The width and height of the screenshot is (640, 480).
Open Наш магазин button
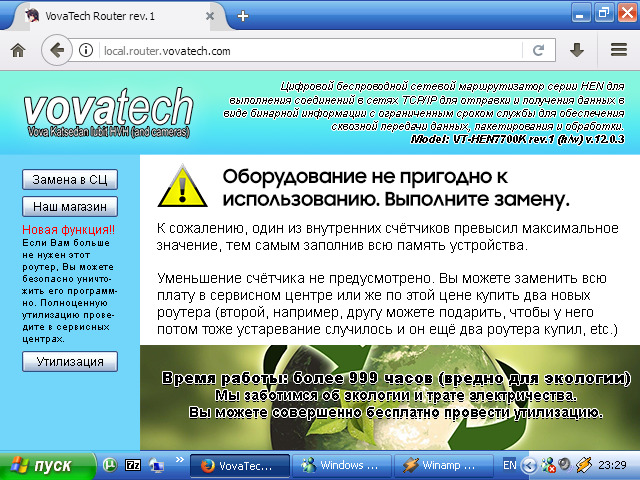pyautogui.click(x=70, y=207)
